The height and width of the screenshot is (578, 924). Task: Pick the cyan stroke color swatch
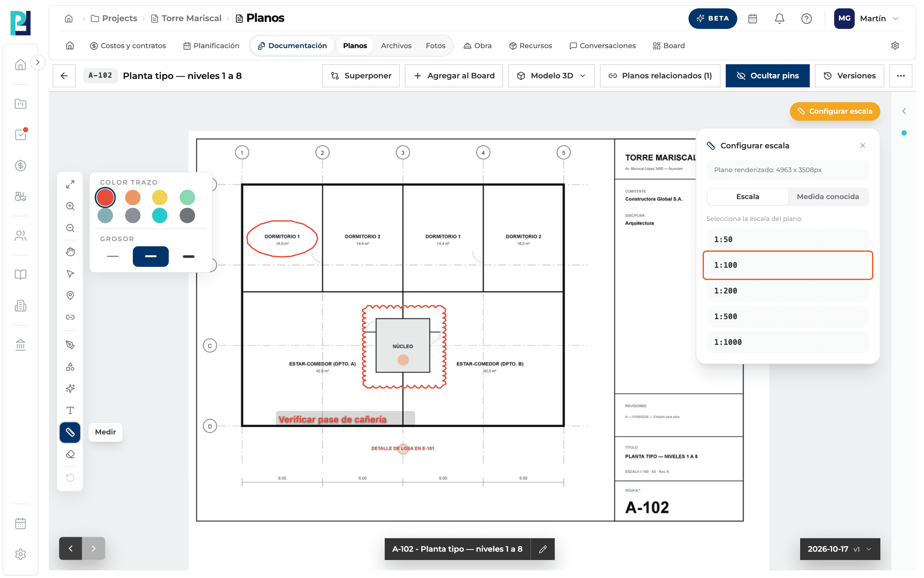[159, 215]
